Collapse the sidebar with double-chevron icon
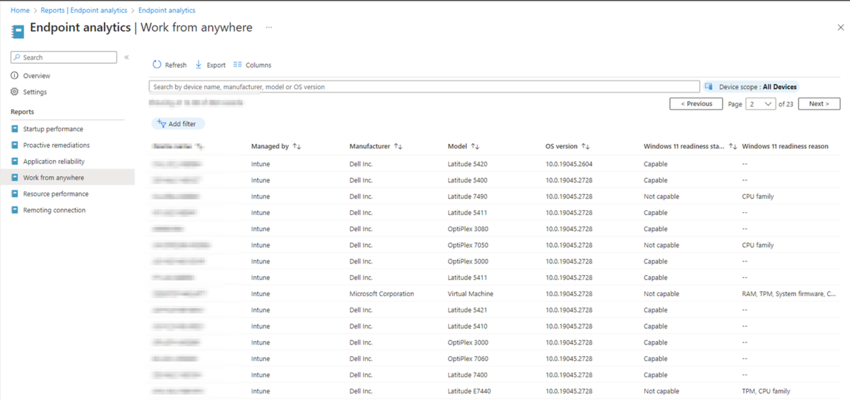 (x=126, y=57)
